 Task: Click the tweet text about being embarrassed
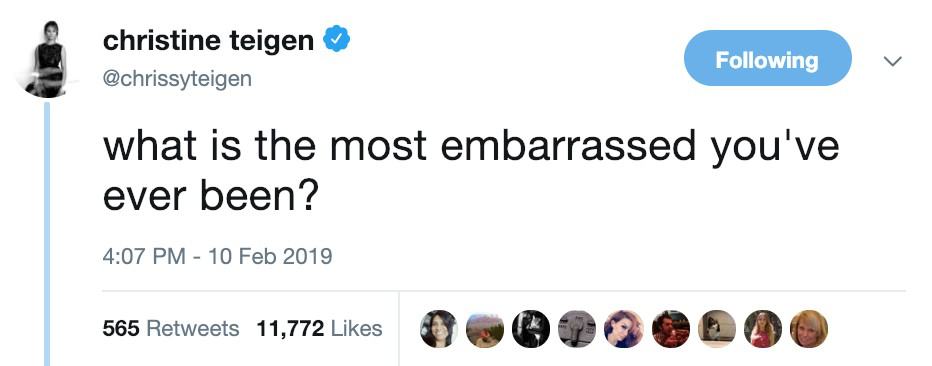pyautogui.click(x=471, y=171)
